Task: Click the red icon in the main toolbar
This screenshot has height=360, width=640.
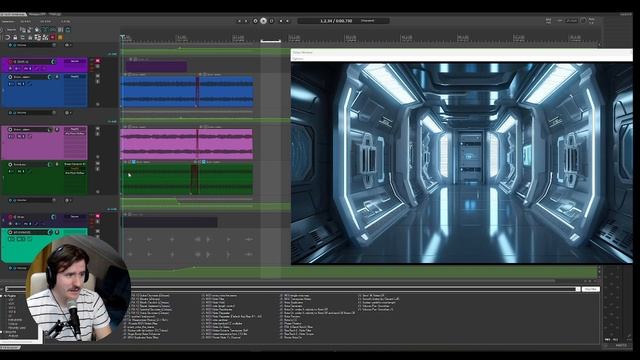Action: [x=53, y=37]
